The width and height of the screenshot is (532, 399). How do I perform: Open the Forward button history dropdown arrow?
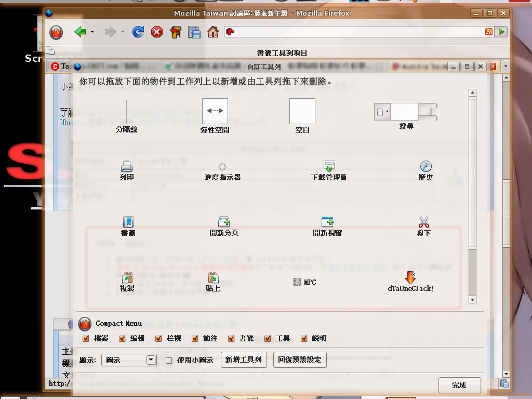pos(123,32)
